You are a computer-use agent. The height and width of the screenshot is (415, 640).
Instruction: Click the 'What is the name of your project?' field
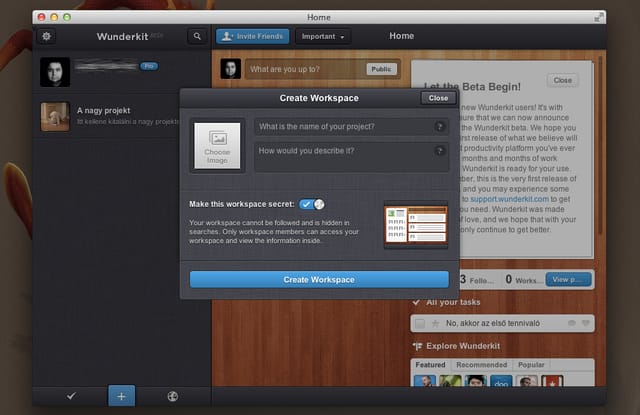(351, 126)
